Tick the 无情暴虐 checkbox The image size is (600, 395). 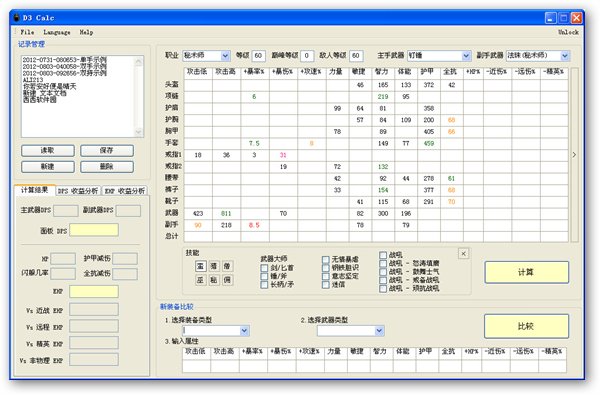point(326,260)
